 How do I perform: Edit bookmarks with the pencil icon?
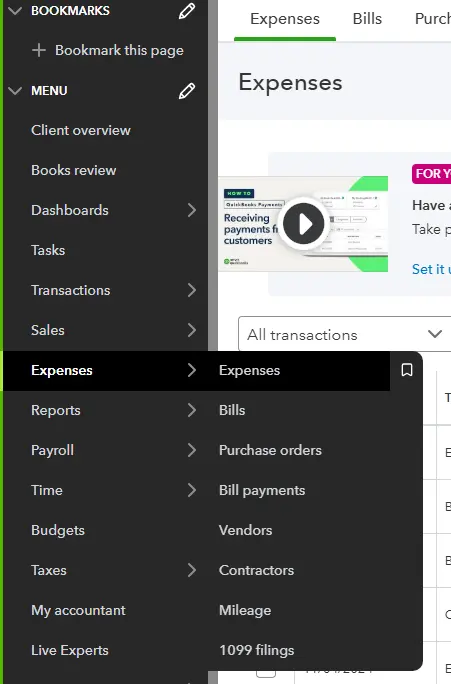click(187, 11)
